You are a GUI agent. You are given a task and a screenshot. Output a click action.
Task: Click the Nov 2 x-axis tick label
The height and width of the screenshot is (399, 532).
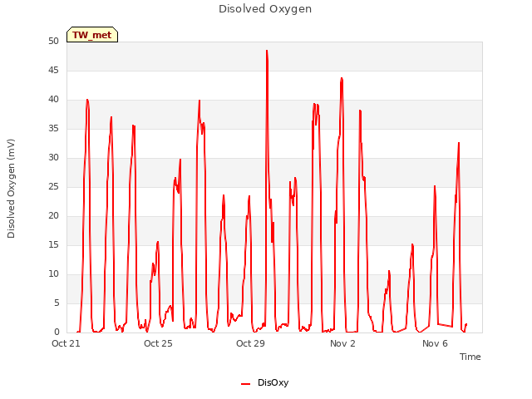pyautogui.click(x=342, y=343)
